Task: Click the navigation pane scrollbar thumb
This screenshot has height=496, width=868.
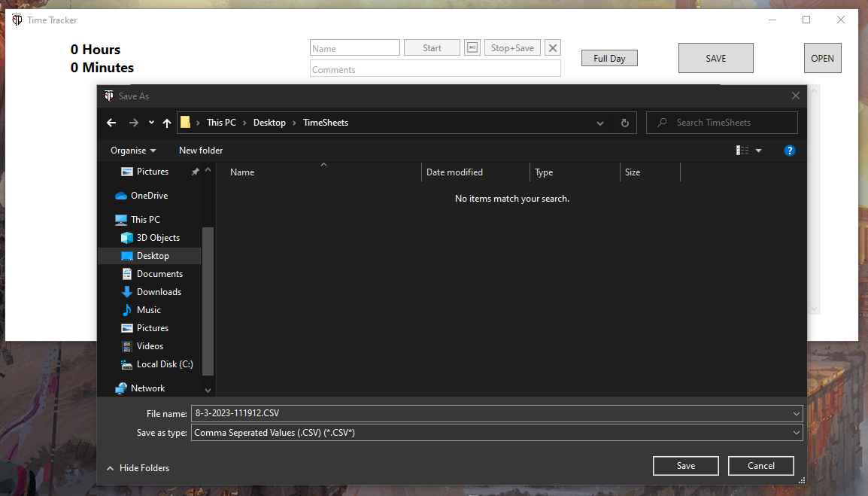Action: [208, 301]
